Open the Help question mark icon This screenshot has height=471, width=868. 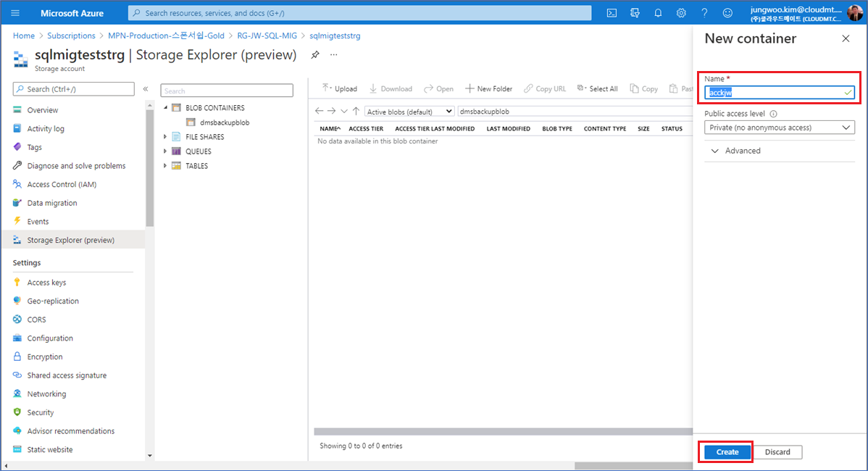point(704,13)
